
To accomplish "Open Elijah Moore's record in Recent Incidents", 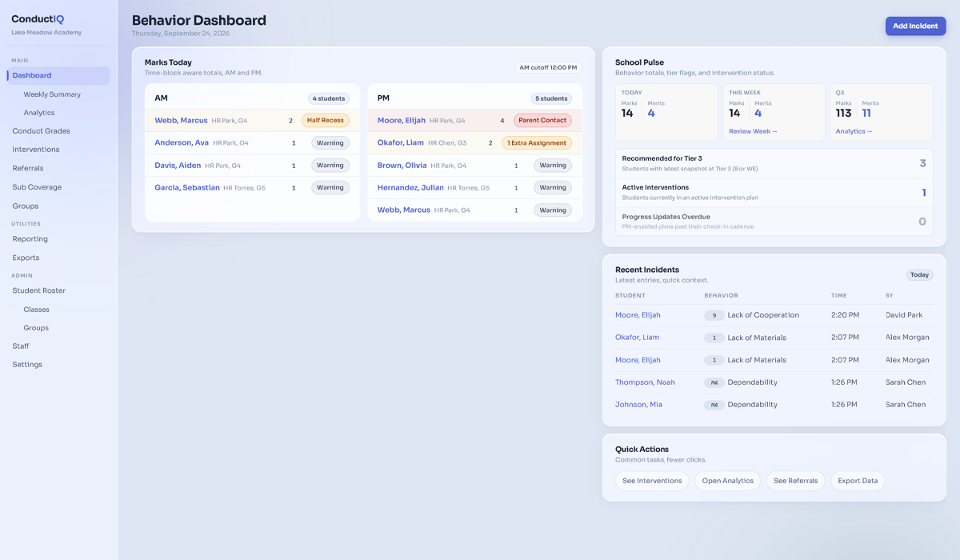I will [638, 314].
